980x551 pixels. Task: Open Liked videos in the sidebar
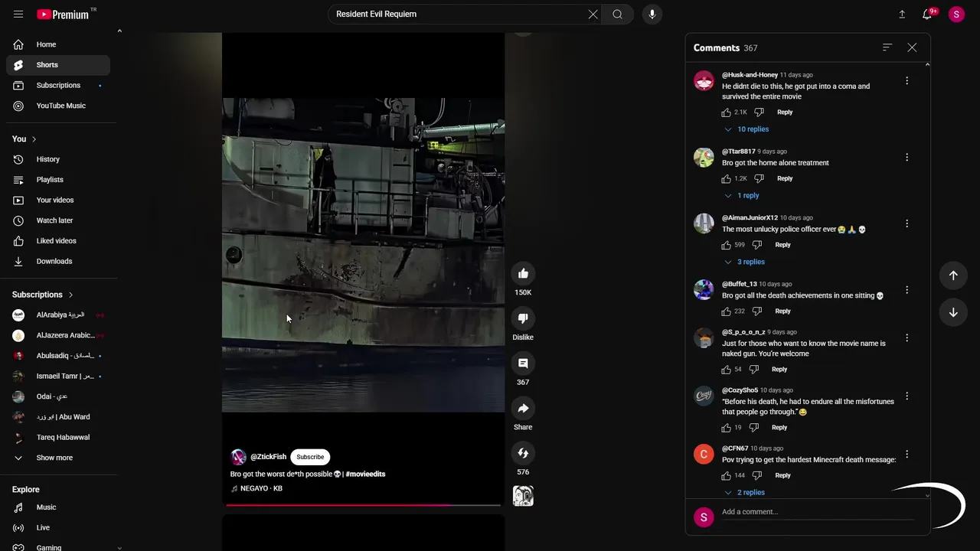click(x=58, y=241)
